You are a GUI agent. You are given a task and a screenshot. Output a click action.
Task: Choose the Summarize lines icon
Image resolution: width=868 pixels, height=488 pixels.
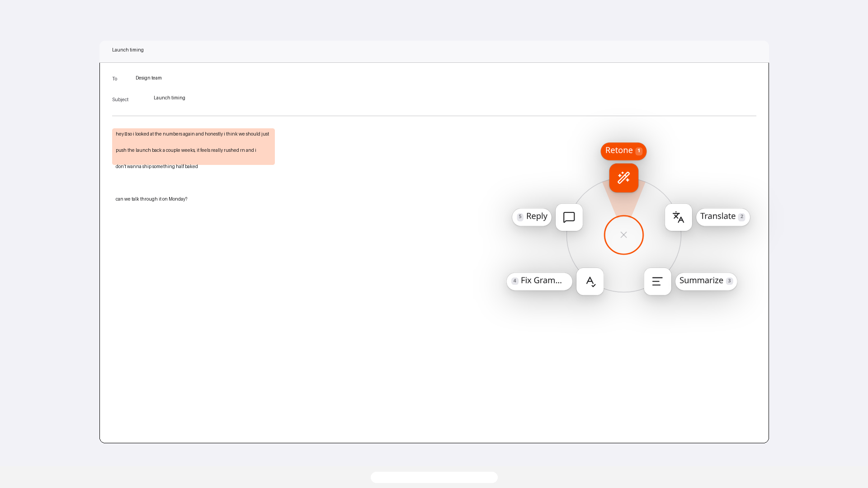click(657, 282)
